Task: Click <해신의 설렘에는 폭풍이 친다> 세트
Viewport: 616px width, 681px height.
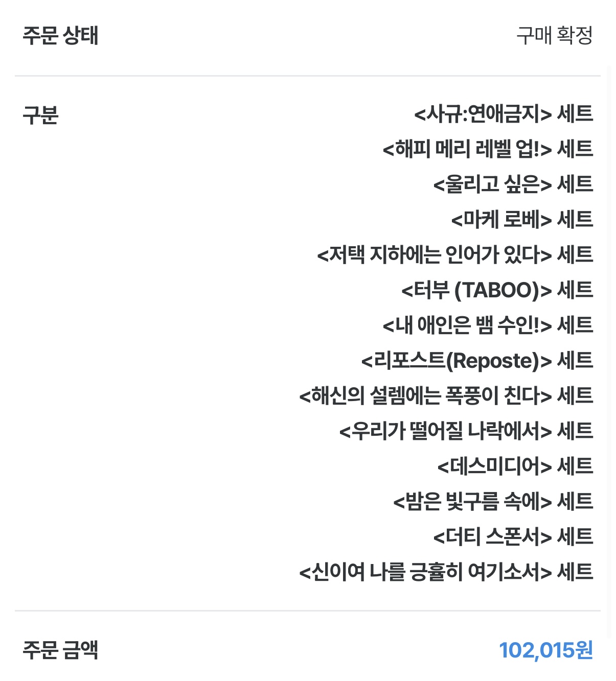Action: (446, 396)
